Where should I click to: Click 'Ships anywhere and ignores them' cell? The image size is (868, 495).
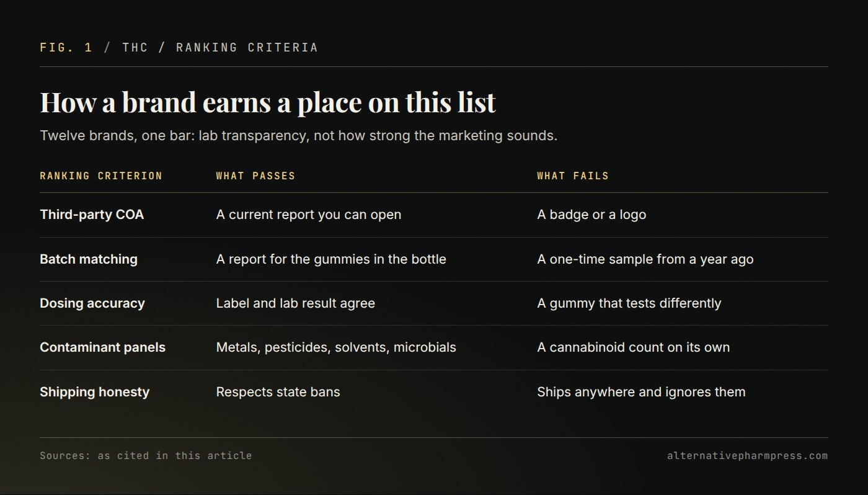[641, 392]
